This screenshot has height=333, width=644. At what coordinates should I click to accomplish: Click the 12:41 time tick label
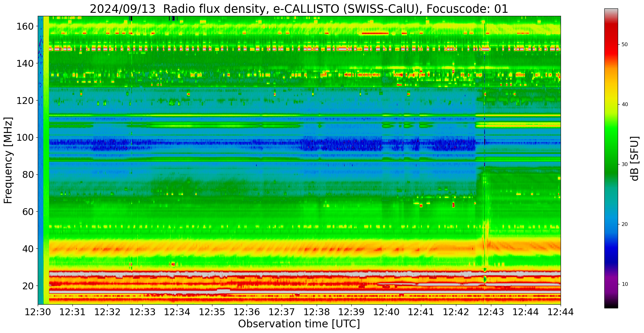click(421, 312)
